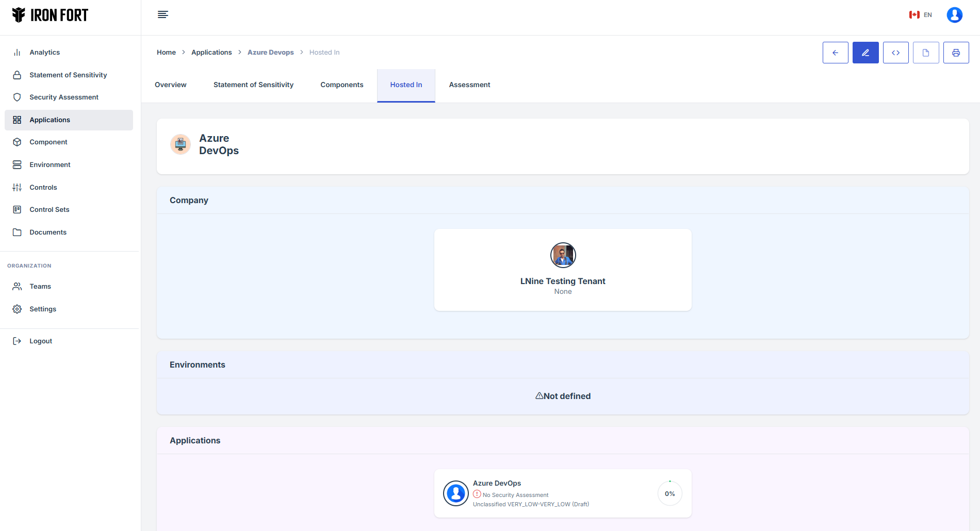Click the pencil edit button

tap(865, 53)
